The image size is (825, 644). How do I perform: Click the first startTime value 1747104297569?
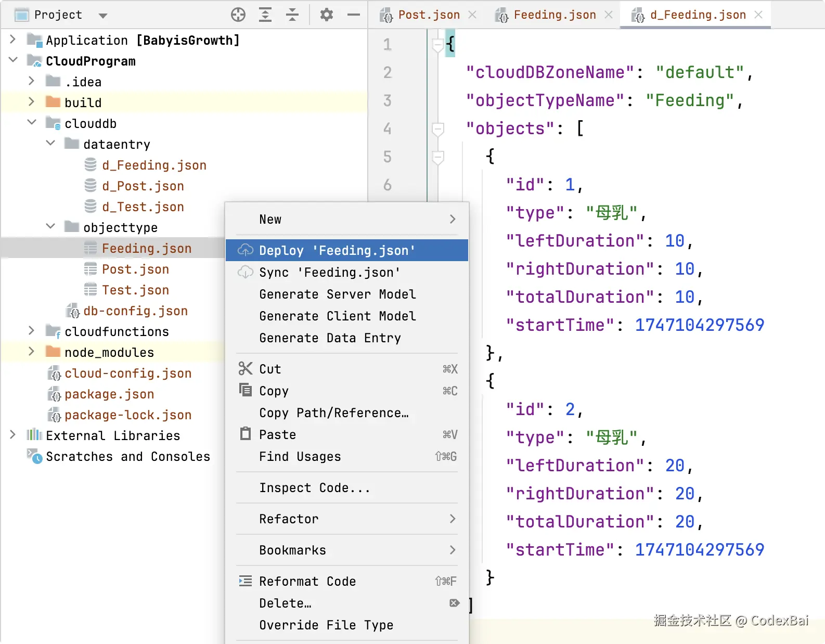coord(699,325)
